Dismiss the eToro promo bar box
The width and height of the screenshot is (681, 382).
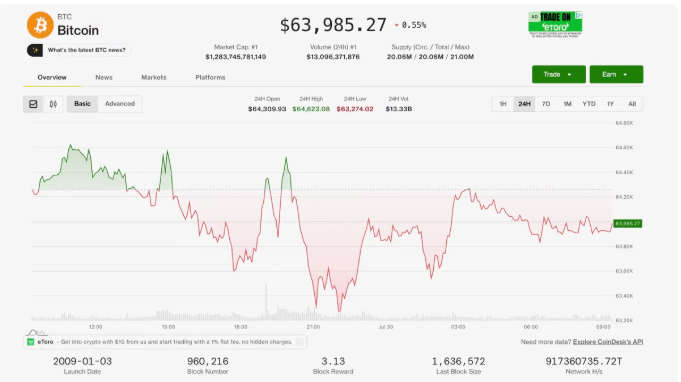coord(300,342)
